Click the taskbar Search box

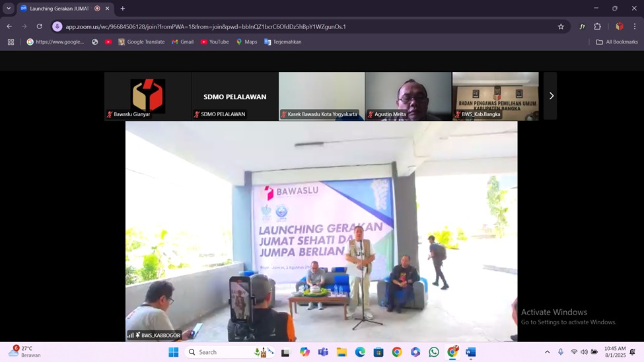(x=230, y=352)
